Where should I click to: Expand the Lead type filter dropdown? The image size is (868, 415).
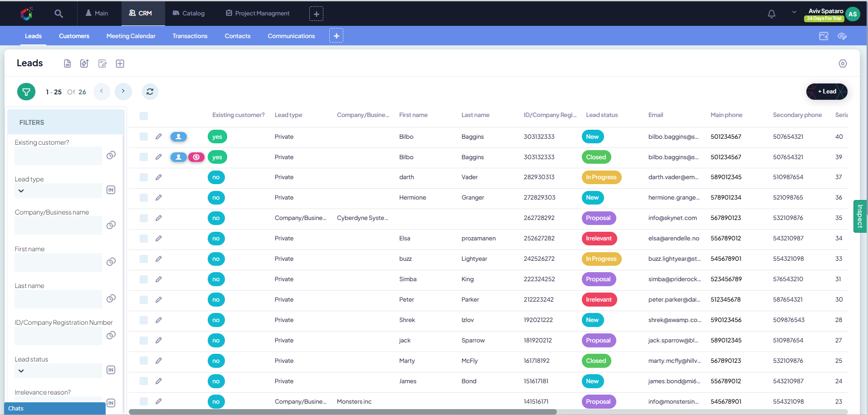[x=21, y=191]
